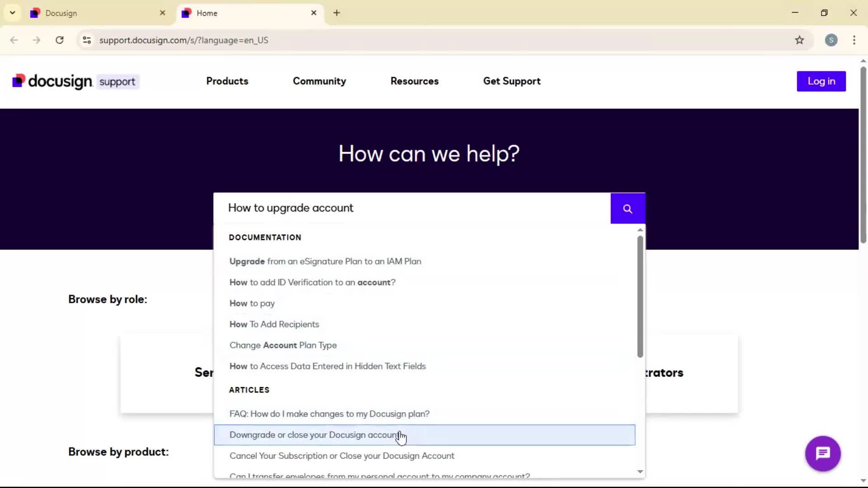
Task: Go back to previous page
Action: click(x=14, y=40)
